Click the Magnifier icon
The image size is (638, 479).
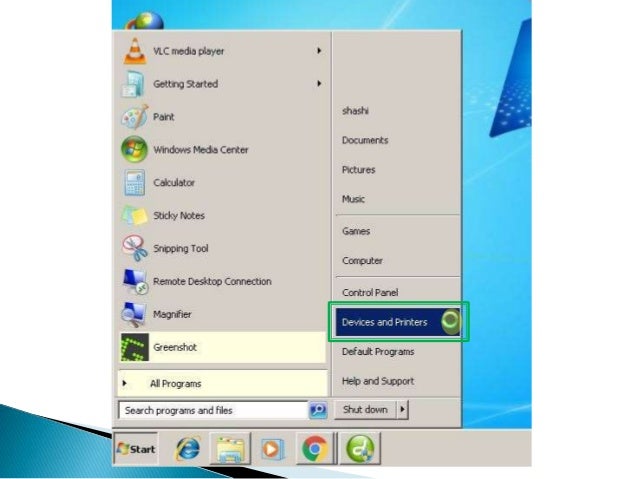tap(134, 314)
